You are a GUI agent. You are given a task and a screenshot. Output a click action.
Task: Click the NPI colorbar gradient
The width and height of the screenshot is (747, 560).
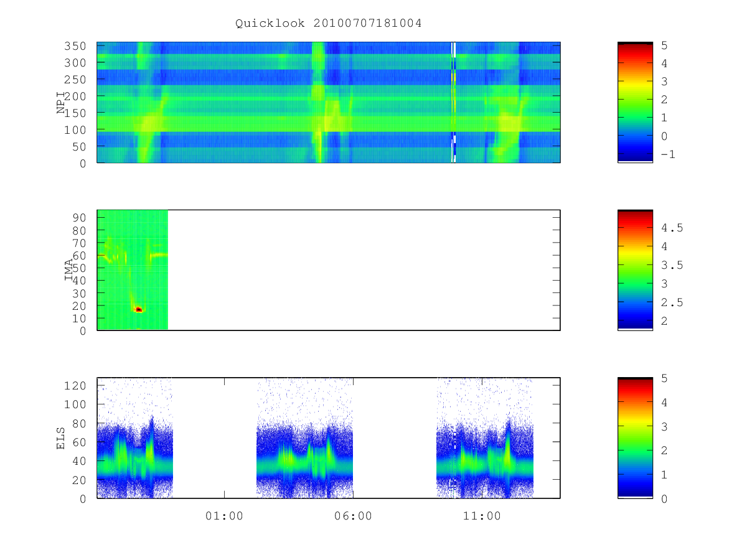click(x=635, y=102)
